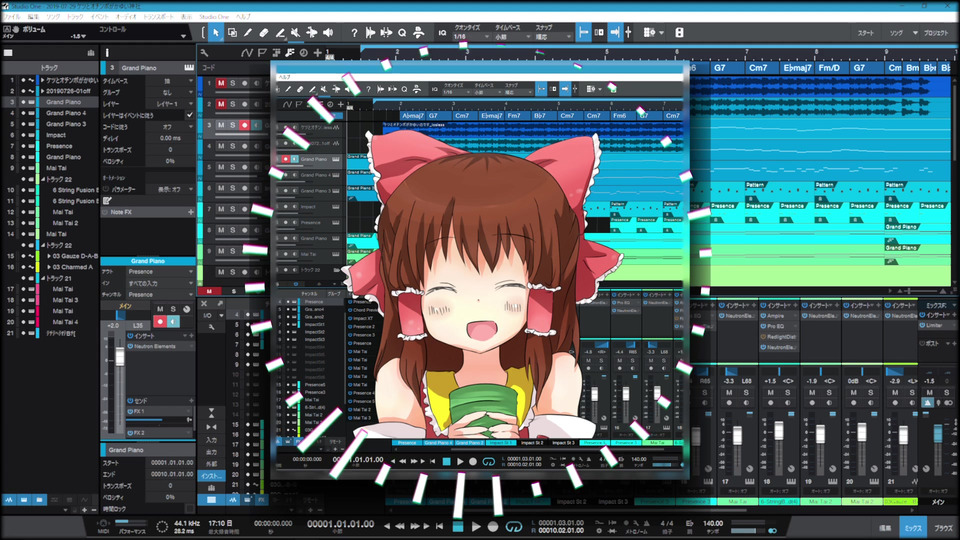The width and height of the screenshot is (960, 540).
Task: Select the Paint pencil tool
Action: [248, 32]
